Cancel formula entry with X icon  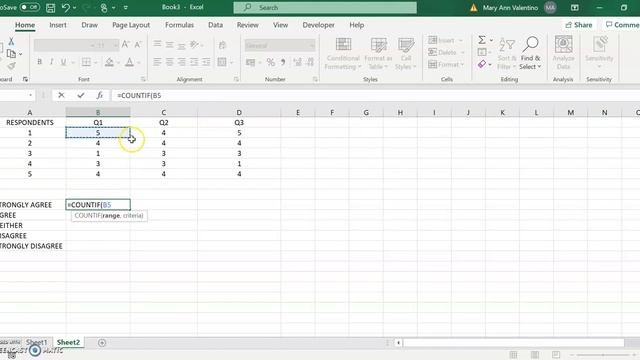(x=61, y=95)
